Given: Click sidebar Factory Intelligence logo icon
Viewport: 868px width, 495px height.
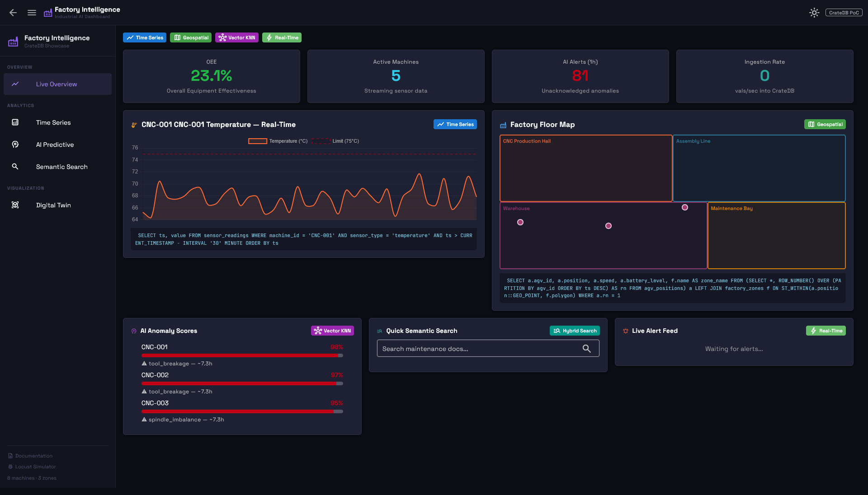Looking at the screenshot, I should (x=13, y=42).
